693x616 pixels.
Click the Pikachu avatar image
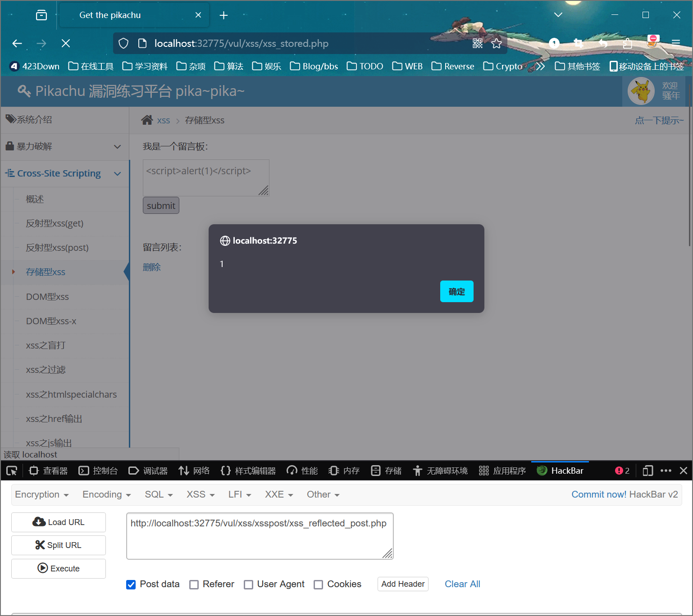[x=641, y=91]
